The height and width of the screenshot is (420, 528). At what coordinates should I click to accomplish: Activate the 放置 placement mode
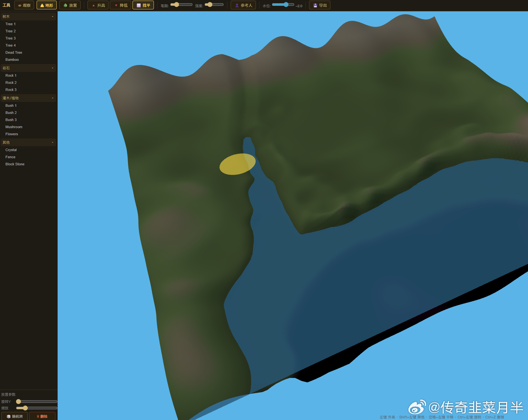pos(70,5)
